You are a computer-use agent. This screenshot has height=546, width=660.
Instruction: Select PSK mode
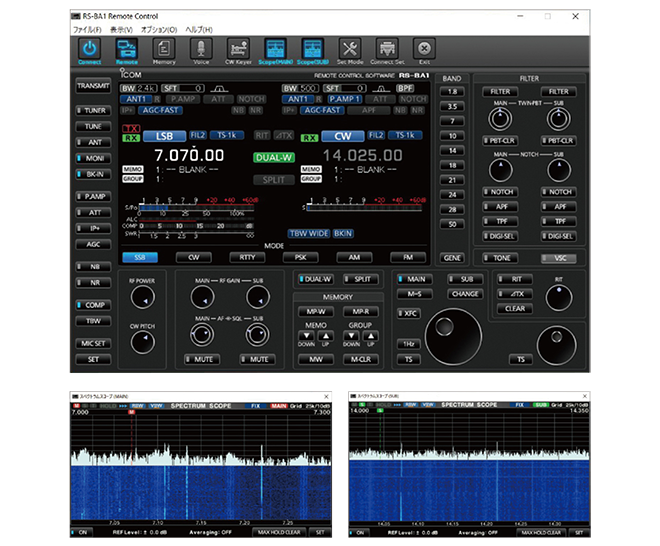click(301, 257)
